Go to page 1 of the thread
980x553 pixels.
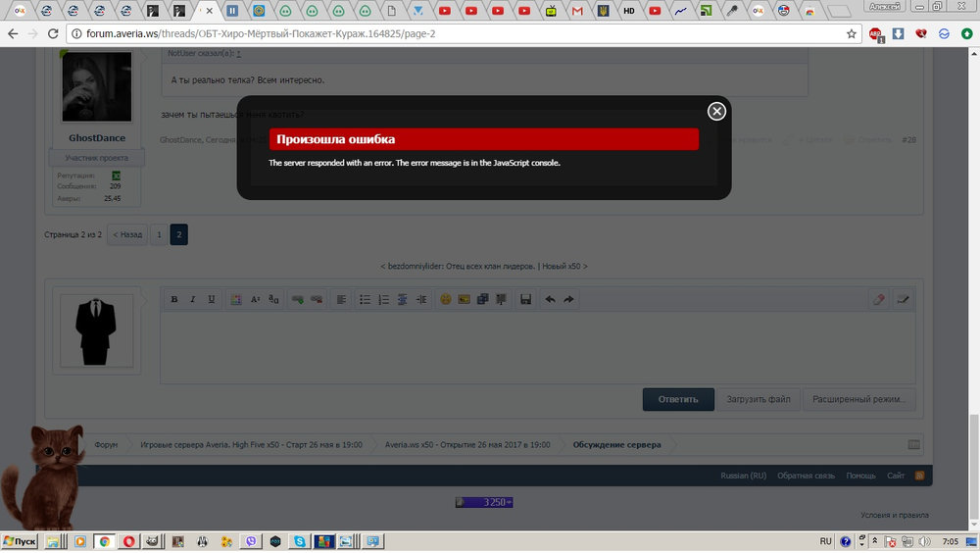[158, 234]
